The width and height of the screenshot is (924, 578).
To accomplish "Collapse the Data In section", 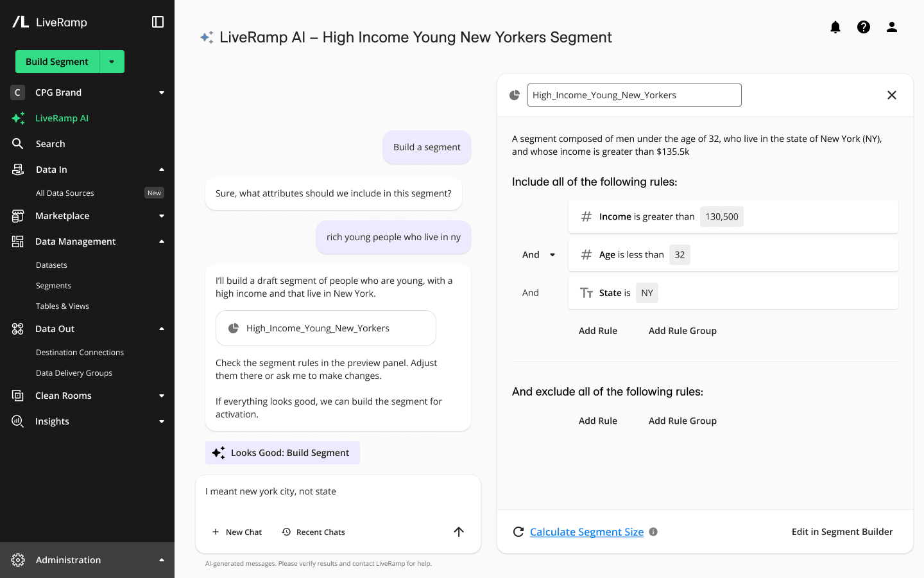I will pyautogui.click(x=162, y=170).
